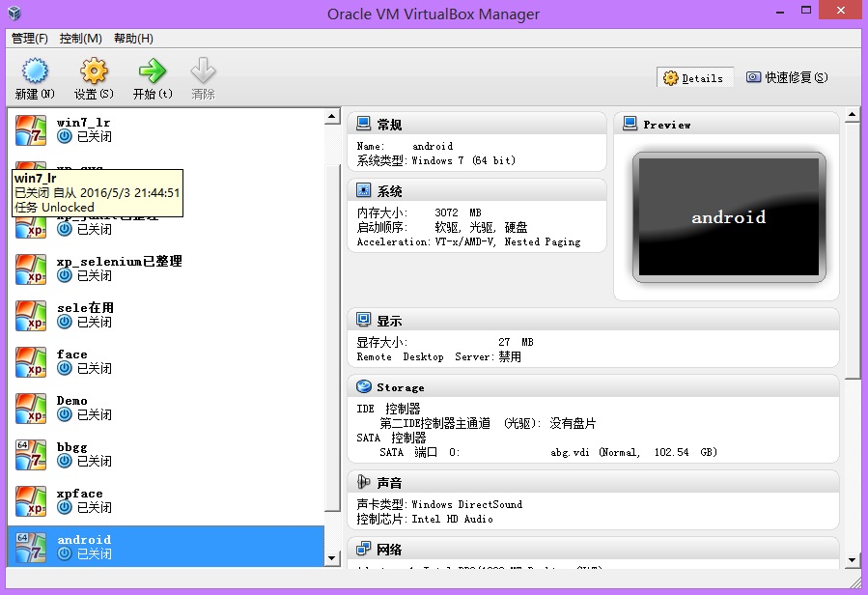Open the 声音 section header link
This screenshot has width=868, height=595.
tap(389, 483)
